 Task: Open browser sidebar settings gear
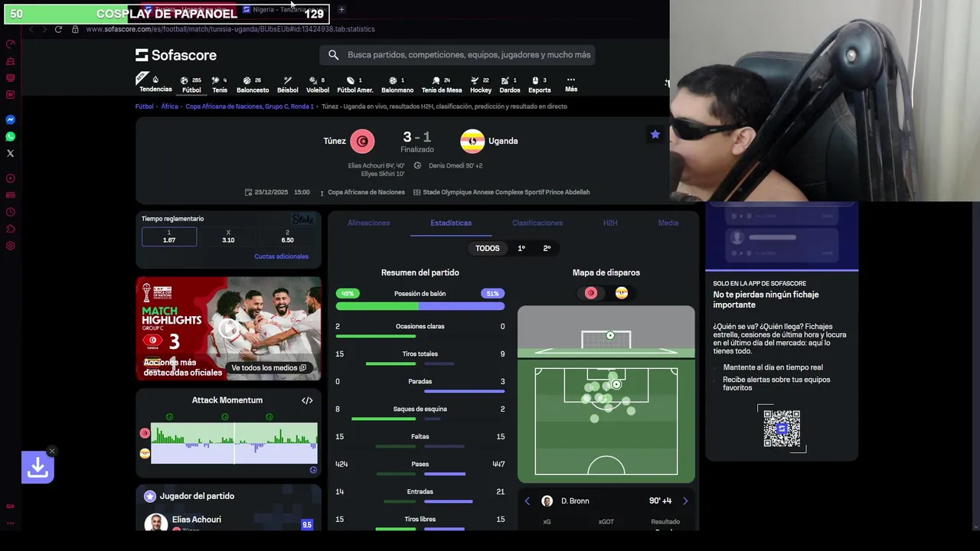tap(11, 246)
